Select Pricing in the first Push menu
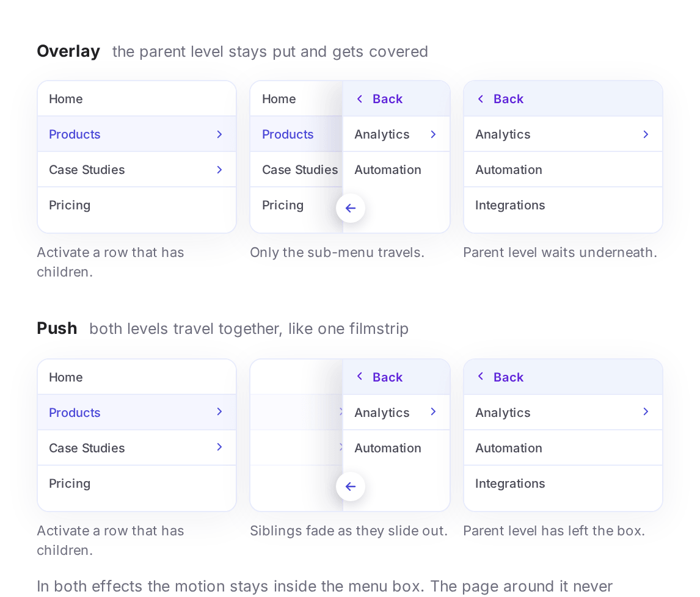This screenshot has width=700, height=597. (x=137, y=483)
